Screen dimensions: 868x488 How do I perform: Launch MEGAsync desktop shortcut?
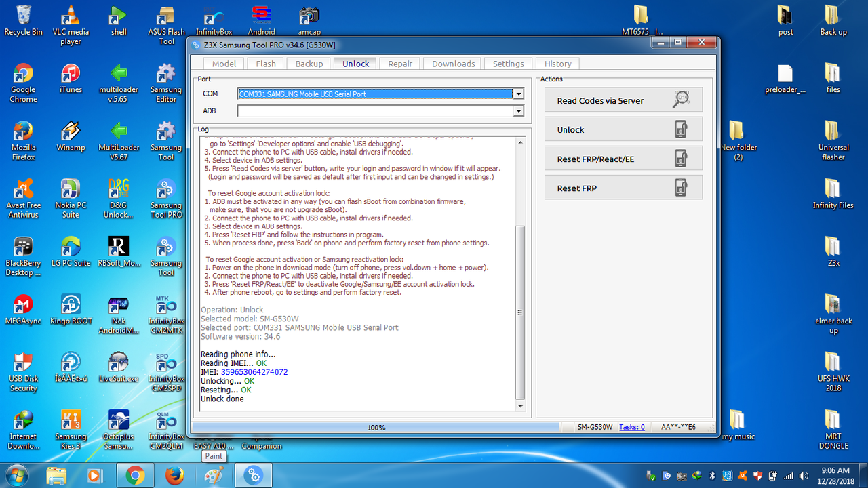pyautogui.click(x=23, y=309)
